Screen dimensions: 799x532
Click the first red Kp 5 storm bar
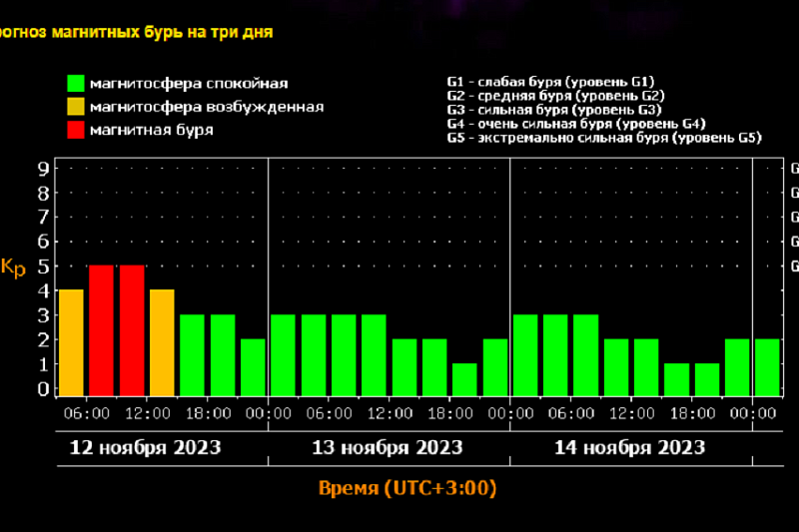(x=102, y=330)
